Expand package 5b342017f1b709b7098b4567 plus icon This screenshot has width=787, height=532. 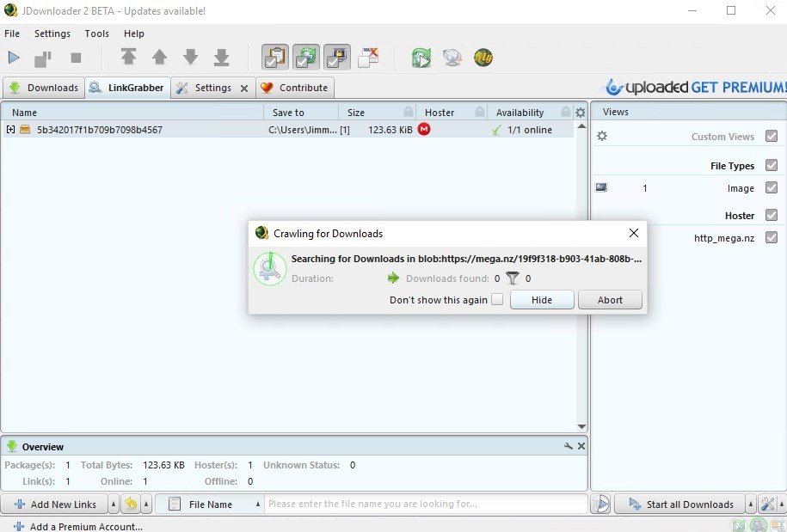tap(10, 130)
